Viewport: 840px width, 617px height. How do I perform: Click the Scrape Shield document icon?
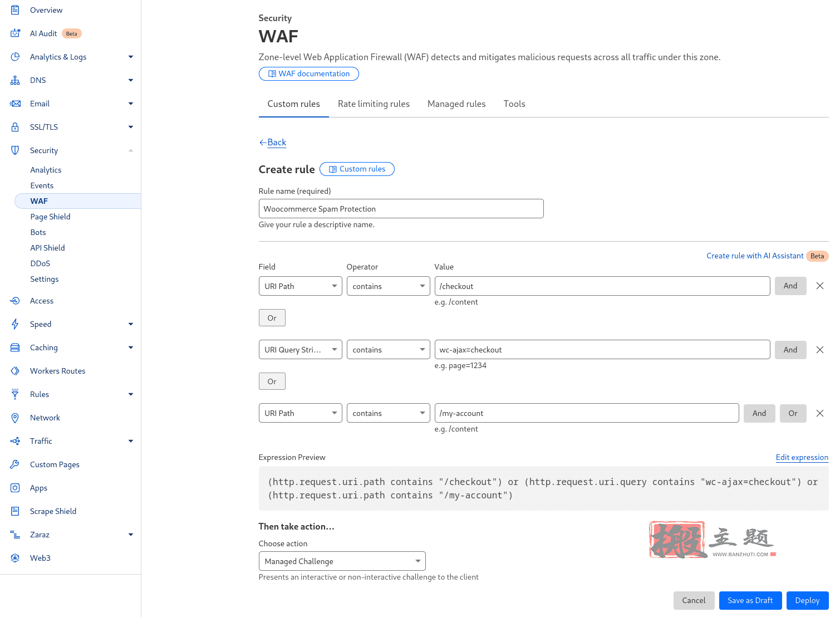click(x=15, y=511)
